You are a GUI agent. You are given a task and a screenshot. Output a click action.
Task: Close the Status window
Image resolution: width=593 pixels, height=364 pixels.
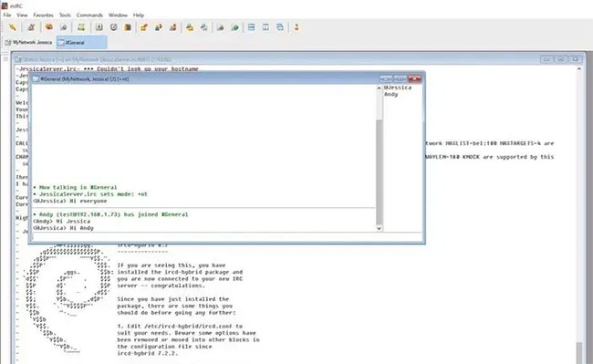[x=576, y=59]
